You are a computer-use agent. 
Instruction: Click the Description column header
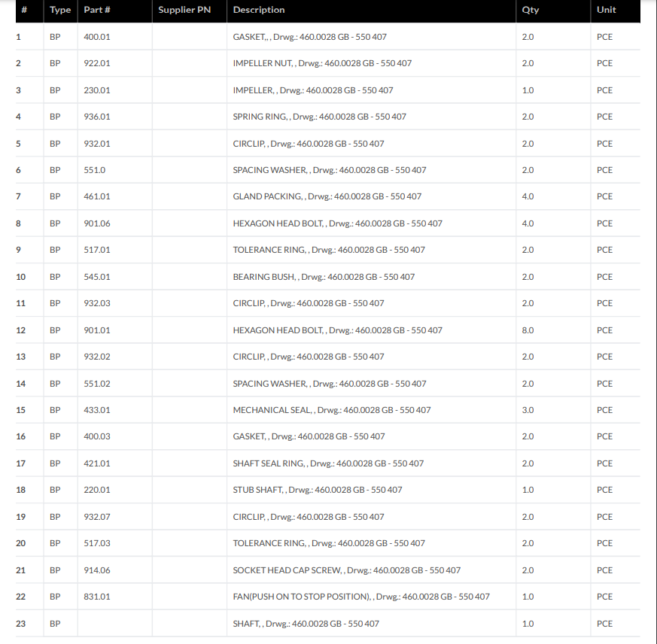pyautogui.click(x=259, y=11)
